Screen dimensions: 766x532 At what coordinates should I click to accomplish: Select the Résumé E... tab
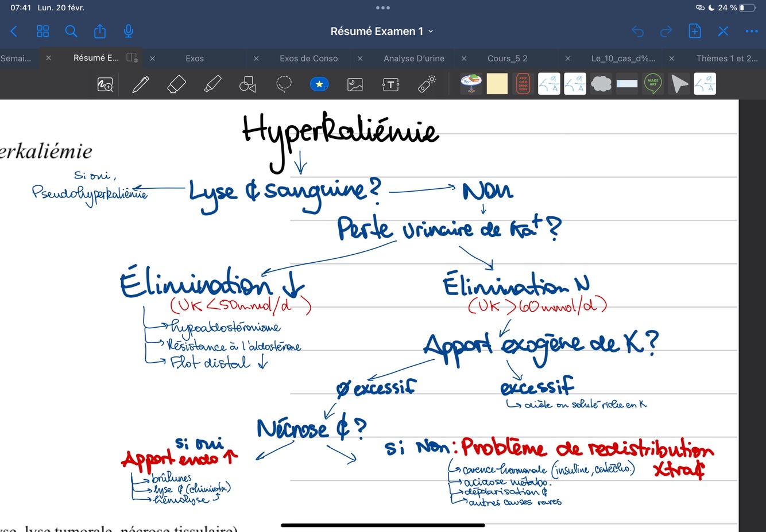96,58
